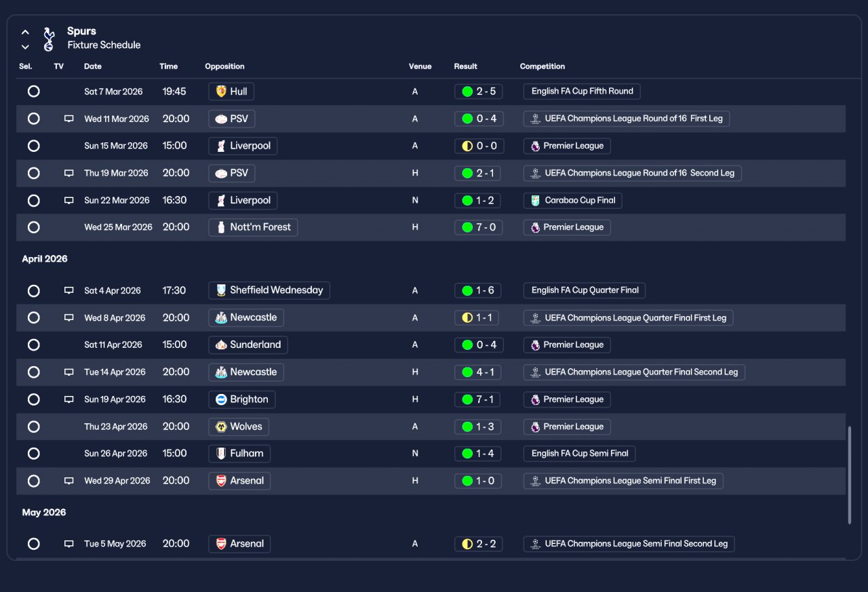Open the English FA Cup Semi Final competition
The width and height of the screenshot is (868, 592).
579,453
